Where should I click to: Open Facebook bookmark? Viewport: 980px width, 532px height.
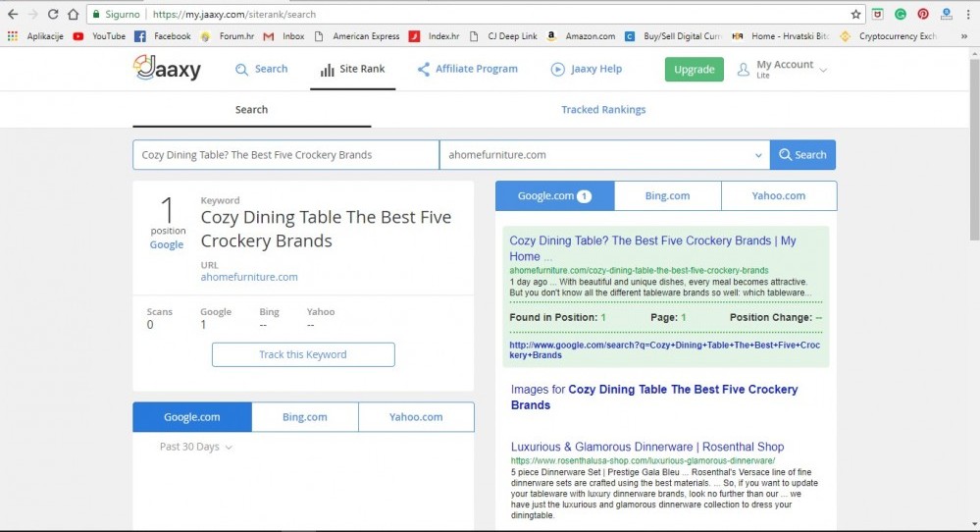click(x=163, y=36)
